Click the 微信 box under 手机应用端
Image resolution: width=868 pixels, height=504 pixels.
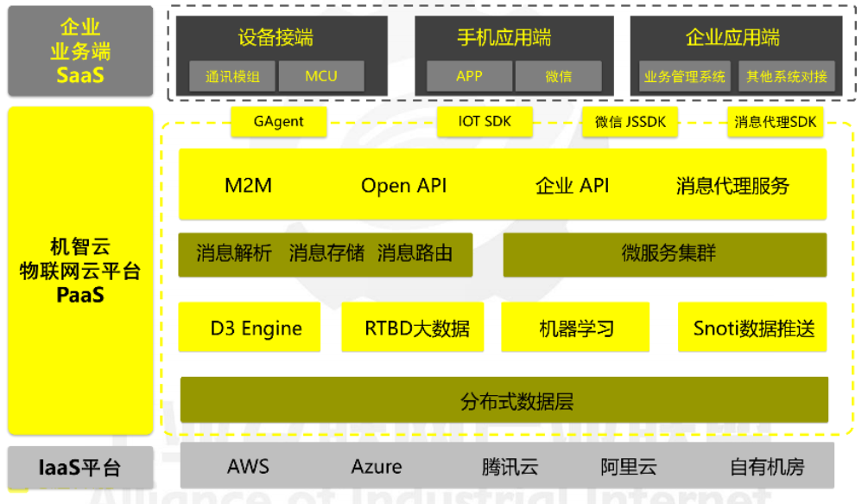point(559,76)
